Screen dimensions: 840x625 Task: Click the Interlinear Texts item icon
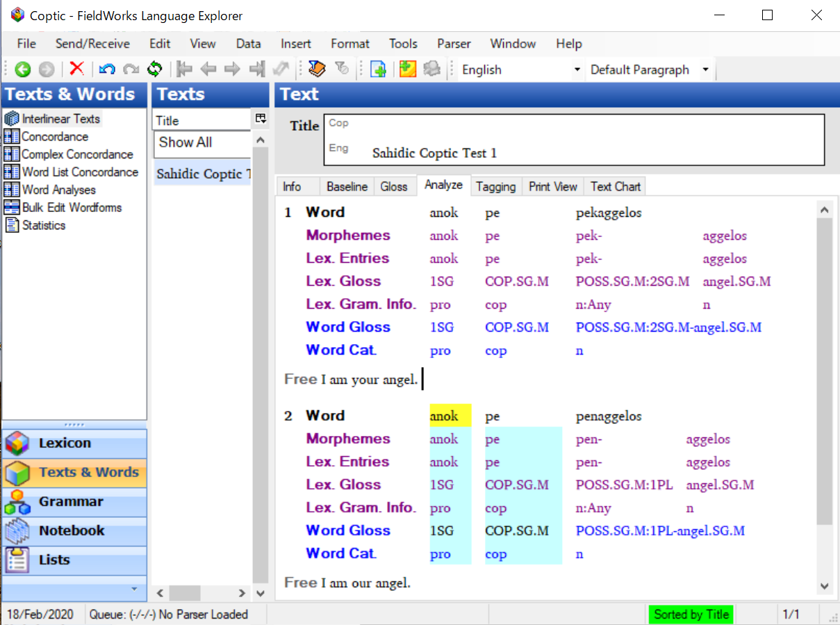12,119
